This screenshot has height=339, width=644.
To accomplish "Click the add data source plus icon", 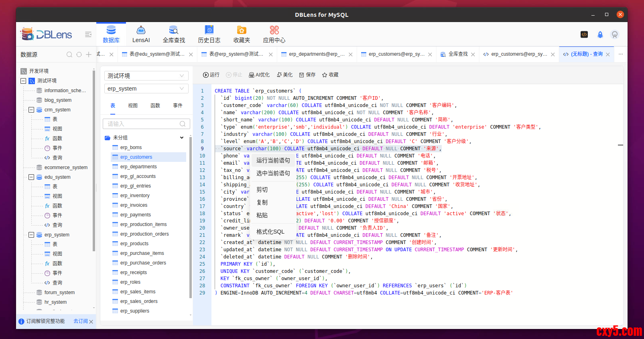I will coord(89,54).
